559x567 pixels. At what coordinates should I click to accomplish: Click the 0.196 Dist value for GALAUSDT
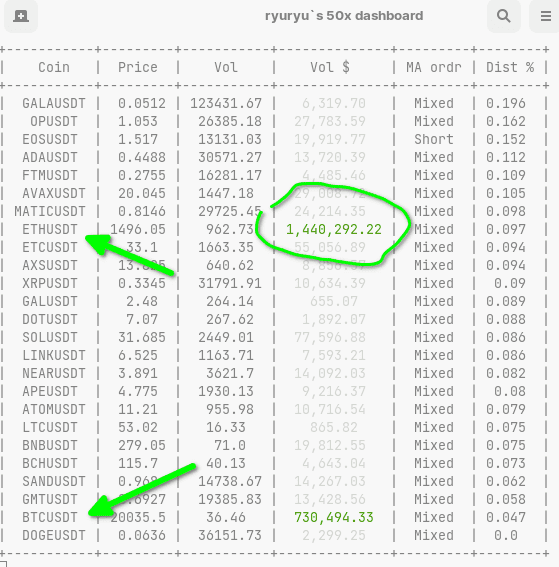[505, 103]
